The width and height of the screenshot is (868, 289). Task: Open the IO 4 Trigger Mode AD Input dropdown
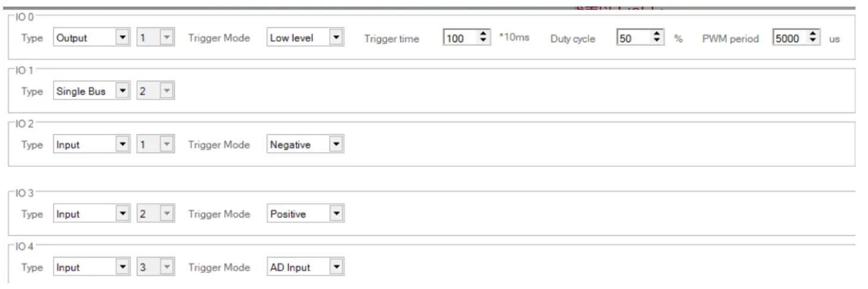point(305,268)
